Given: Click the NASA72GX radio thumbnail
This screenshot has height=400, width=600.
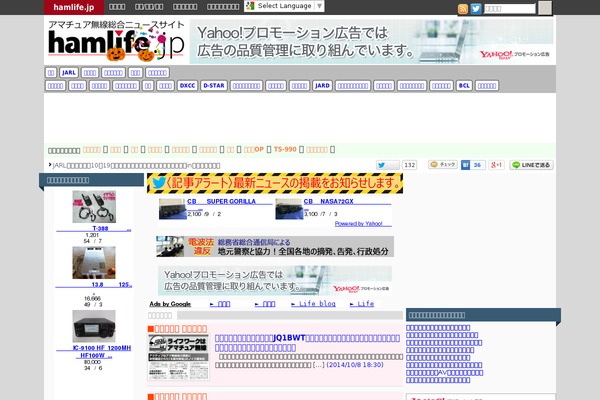Looking at the screenshot, I should 289,209.
